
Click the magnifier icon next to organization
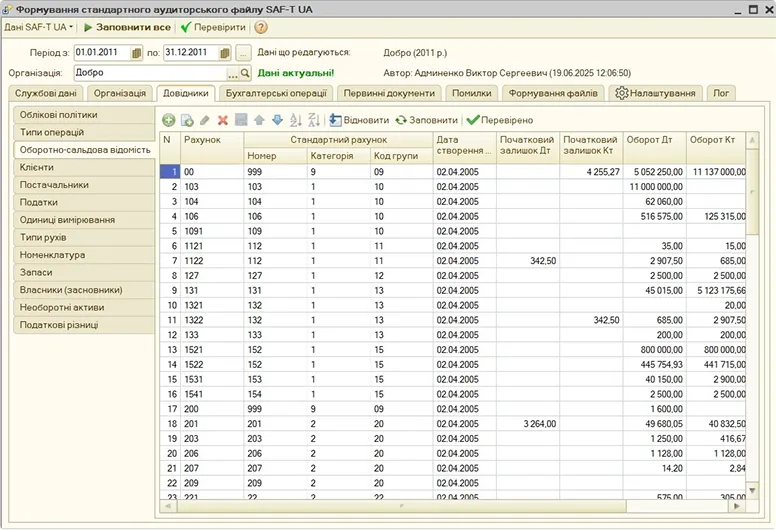tap(245, 73)
